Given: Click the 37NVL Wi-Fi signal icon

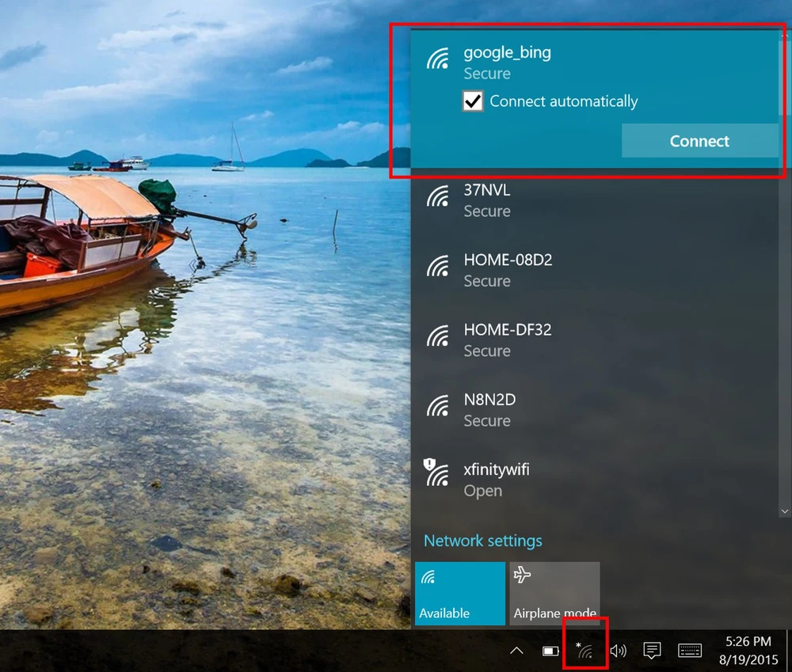Looking at the screenshot, I should pos(438,196).
